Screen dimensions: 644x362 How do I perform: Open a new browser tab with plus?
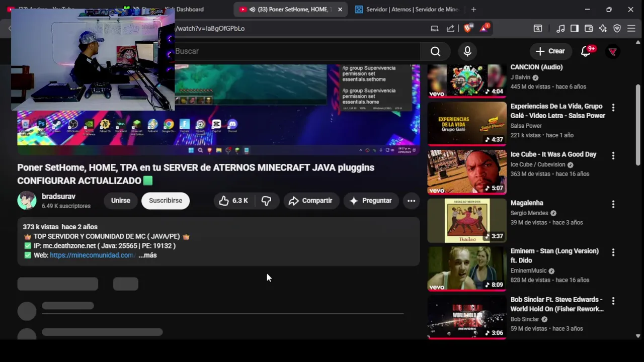pyautogui.click(x=473, y=9)
